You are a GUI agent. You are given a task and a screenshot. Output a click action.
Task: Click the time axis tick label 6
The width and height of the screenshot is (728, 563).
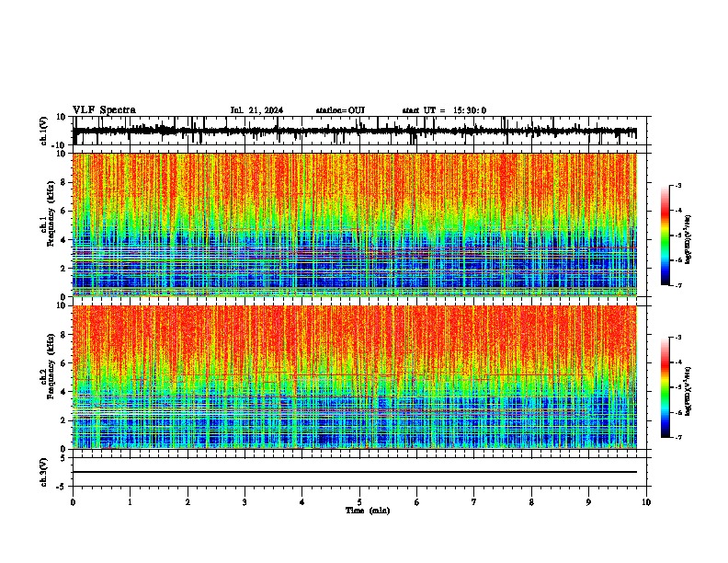(416, 502)
